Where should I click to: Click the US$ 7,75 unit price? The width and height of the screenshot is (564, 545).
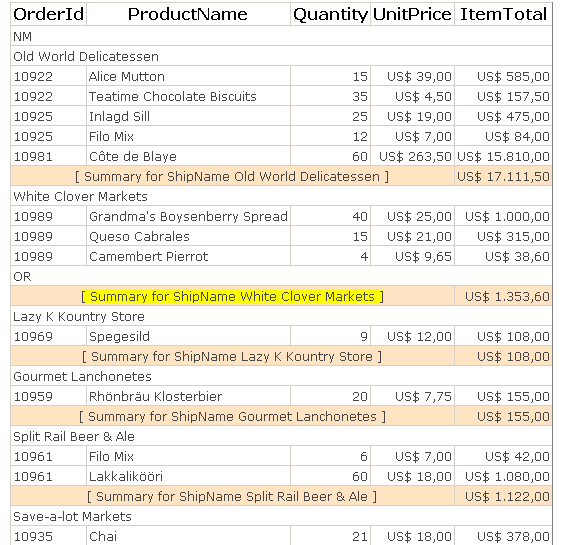pos(412,396)
